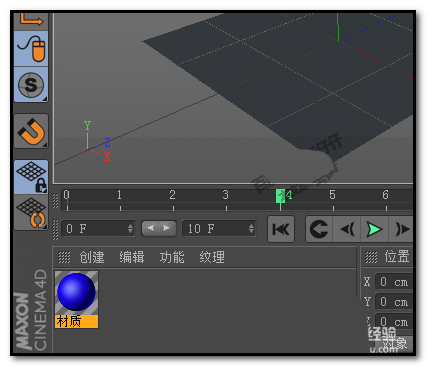The width and height of the screenshot is (427, 367).
Task: Click frame 2 on the timeline ruler
Action: 173,195
